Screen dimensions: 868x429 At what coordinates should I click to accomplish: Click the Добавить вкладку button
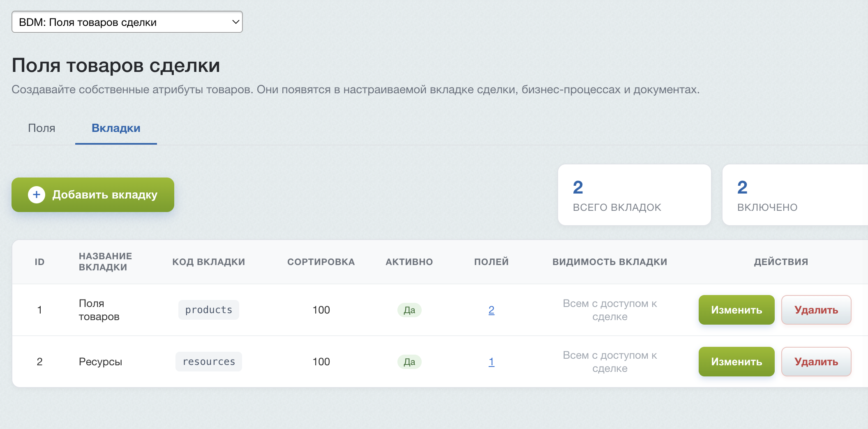pos(93,195)
